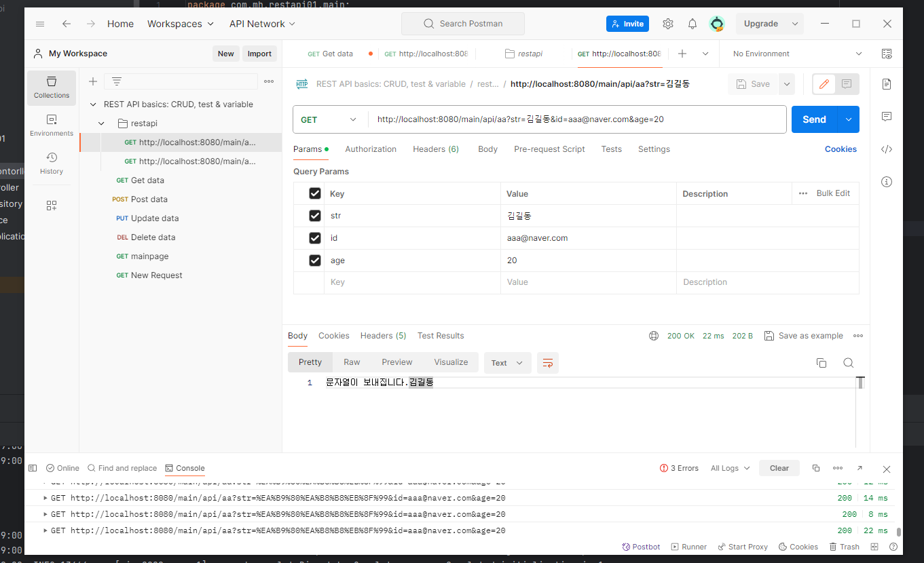Switch to the Headers (6) request tab

click(x=436, y=149)
